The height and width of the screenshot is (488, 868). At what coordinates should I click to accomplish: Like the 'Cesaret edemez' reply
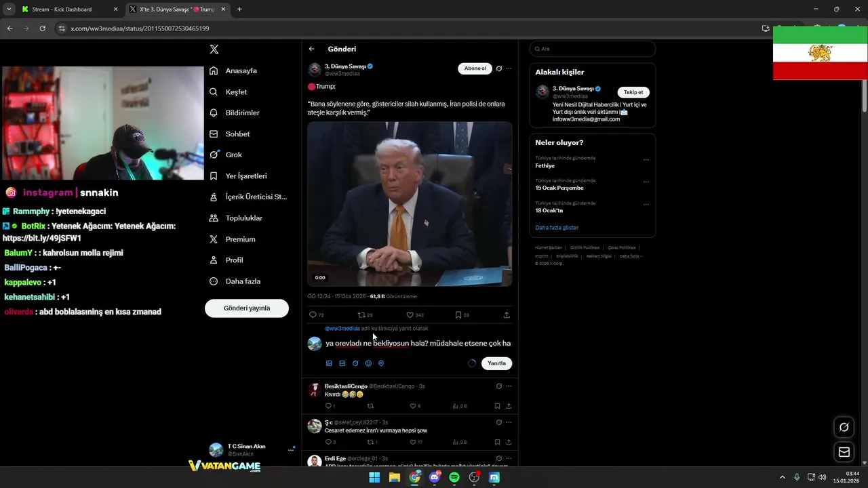pos(412,442)
